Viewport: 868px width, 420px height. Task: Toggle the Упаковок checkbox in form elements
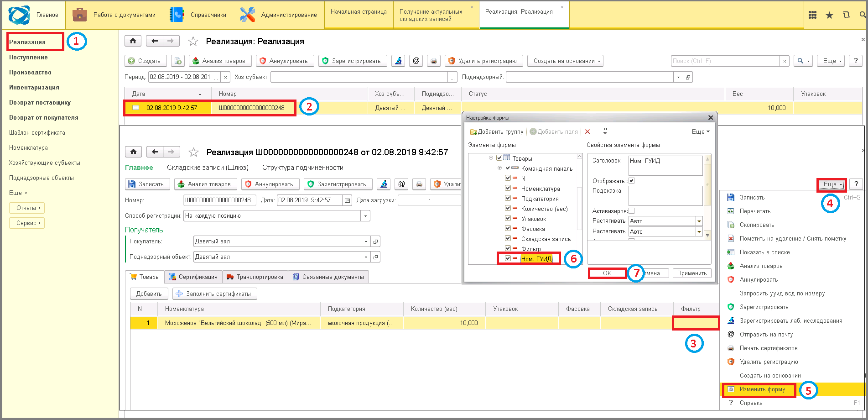508,218
